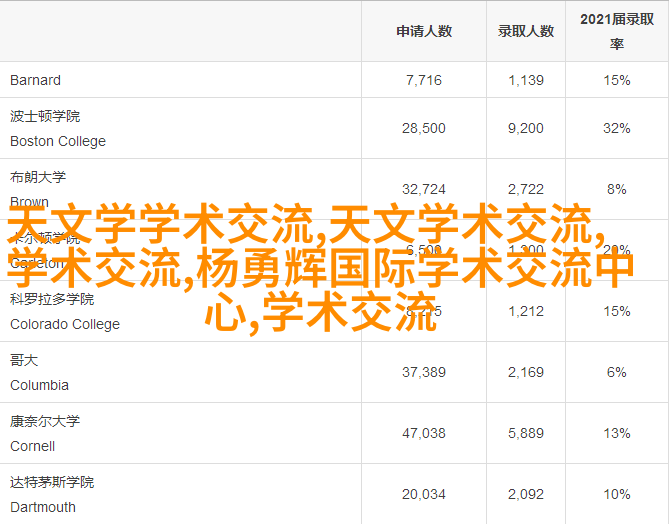
Task: Click the 15% rate in Colorado College row
Action: pyautogui.click(x=617, y=311)
